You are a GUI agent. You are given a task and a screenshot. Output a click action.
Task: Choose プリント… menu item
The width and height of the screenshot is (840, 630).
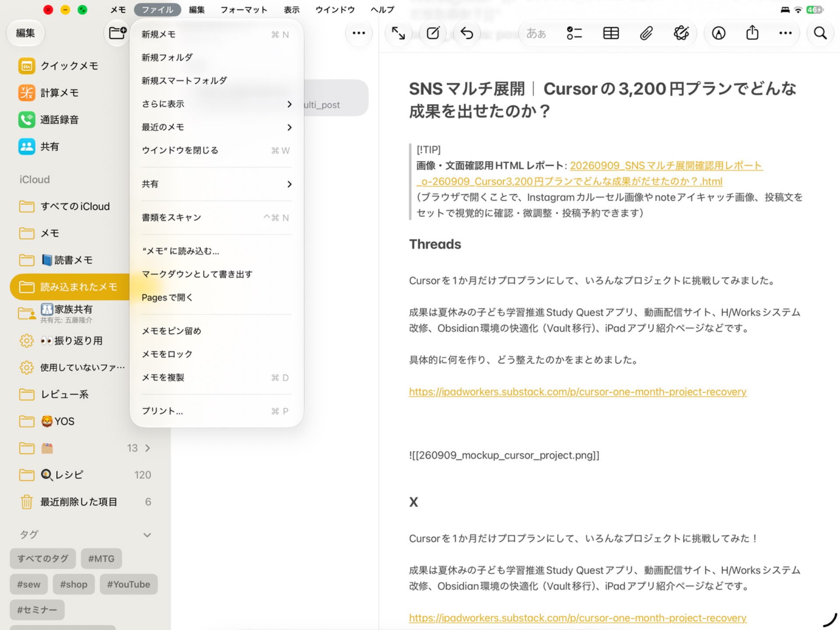(217, 411)
